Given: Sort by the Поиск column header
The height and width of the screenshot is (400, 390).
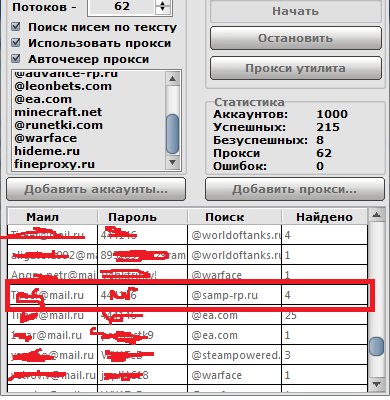Looking at the screenshot, I should [235, 217].
